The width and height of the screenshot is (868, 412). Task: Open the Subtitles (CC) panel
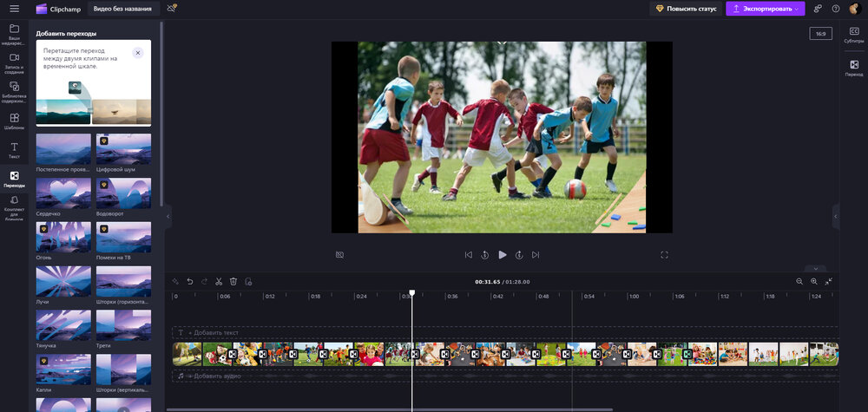(853, 35)
